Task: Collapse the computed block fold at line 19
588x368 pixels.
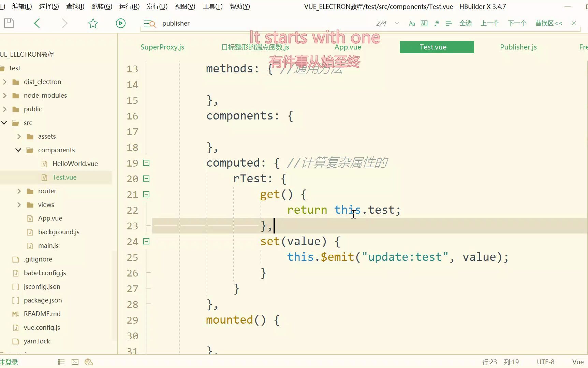Action: point(146,163)
